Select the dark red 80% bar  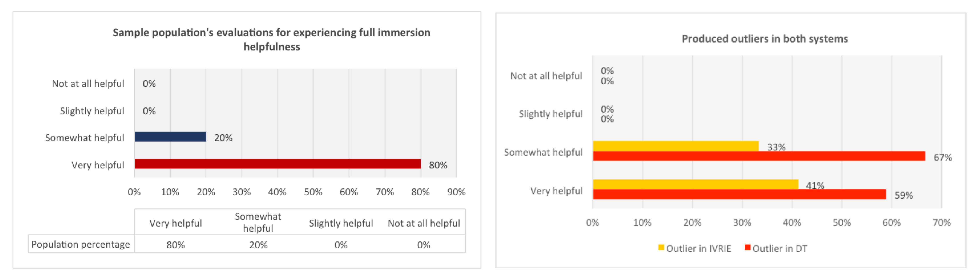click(277, 164)
